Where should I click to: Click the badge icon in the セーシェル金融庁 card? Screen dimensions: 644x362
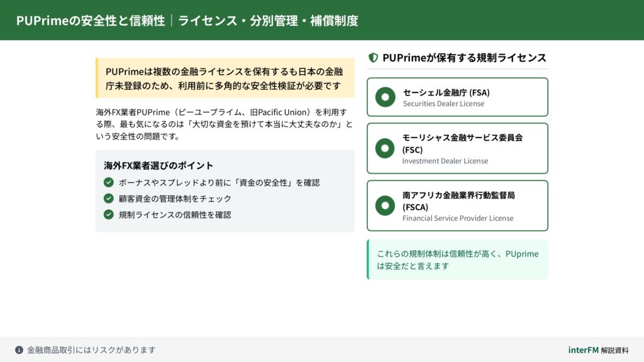click(385, 97)
